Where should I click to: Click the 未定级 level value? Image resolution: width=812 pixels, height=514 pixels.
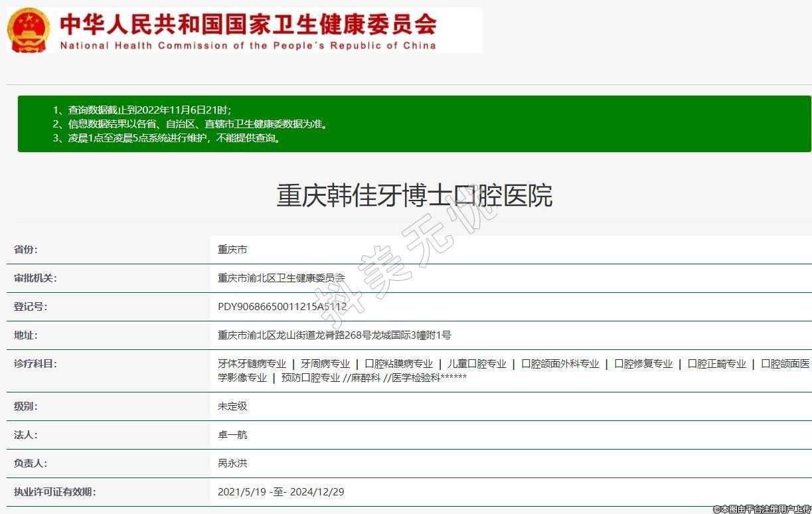click(232, 406)
